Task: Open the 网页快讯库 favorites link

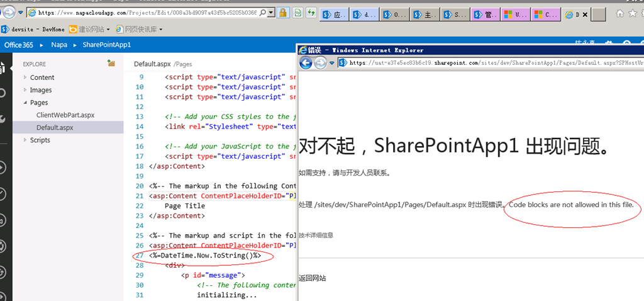Action: coord(135,30)
